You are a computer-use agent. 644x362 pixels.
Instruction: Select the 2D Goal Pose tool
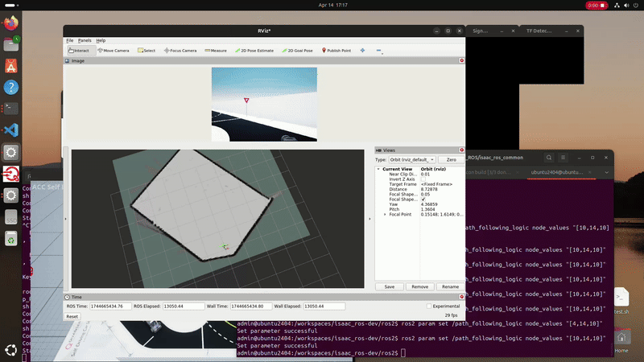tap(299, 50)
